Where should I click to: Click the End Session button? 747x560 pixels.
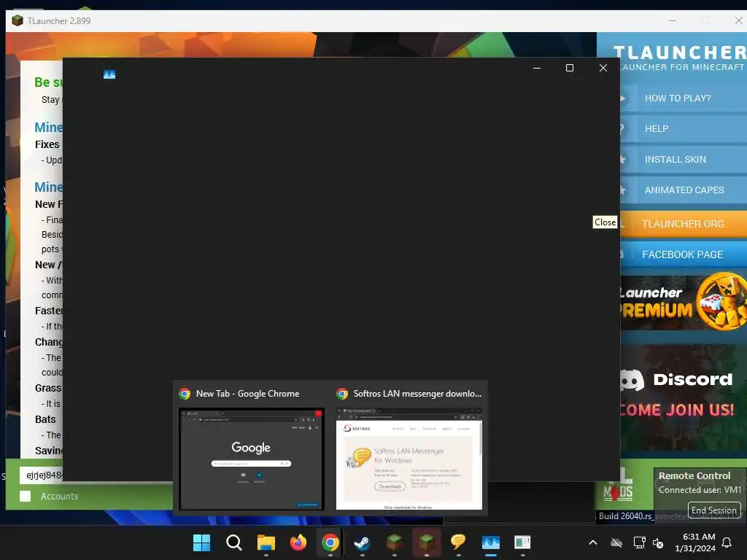pos(714,510)
